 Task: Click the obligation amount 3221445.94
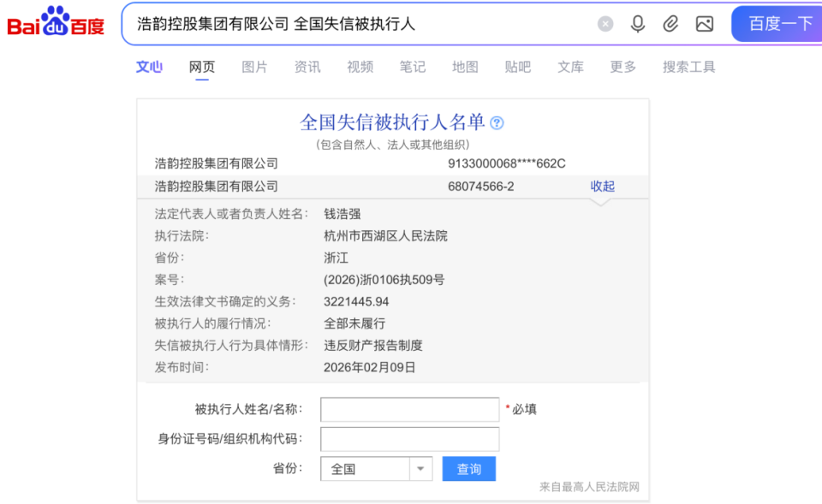coord(356,302)
